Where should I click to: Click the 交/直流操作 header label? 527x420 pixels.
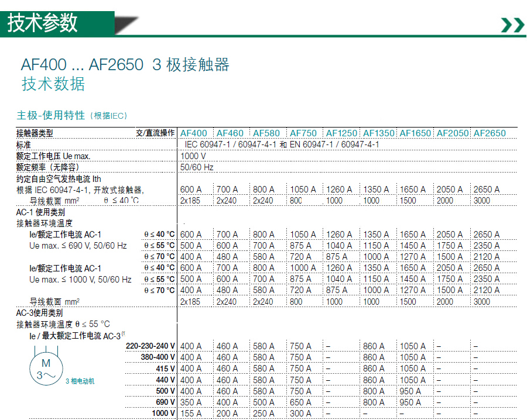pyautogui.click(x=155, y=133)
